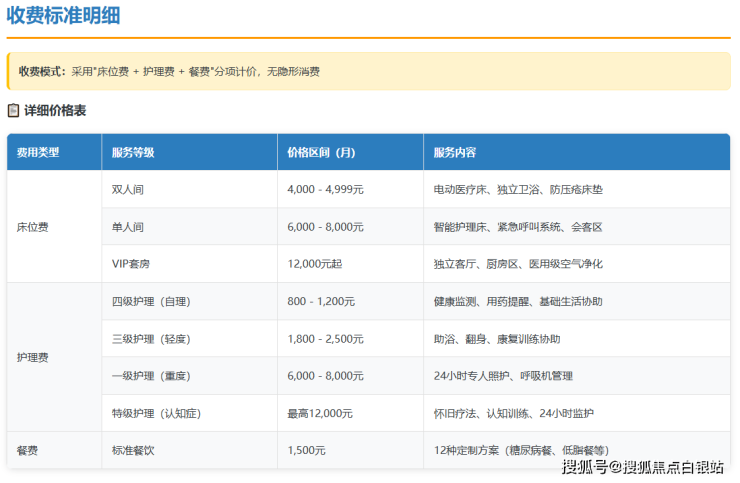Select the 价格区间（月） column header
The width and height of the screenshot is (740, 483).
pos(320,153)
